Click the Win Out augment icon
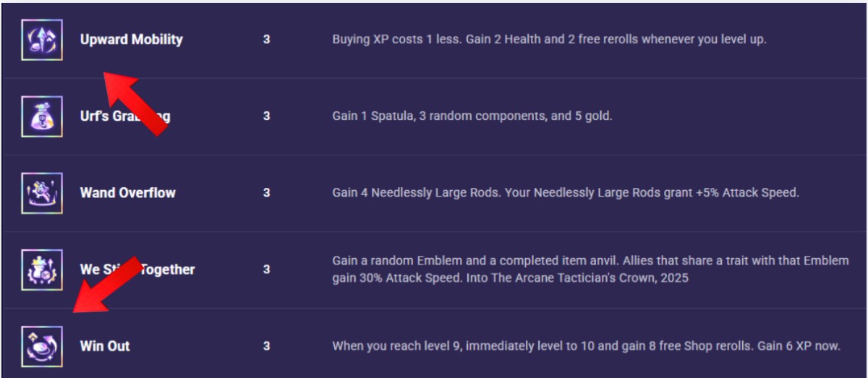Screen dimensions: 868x378 (41, 346)
